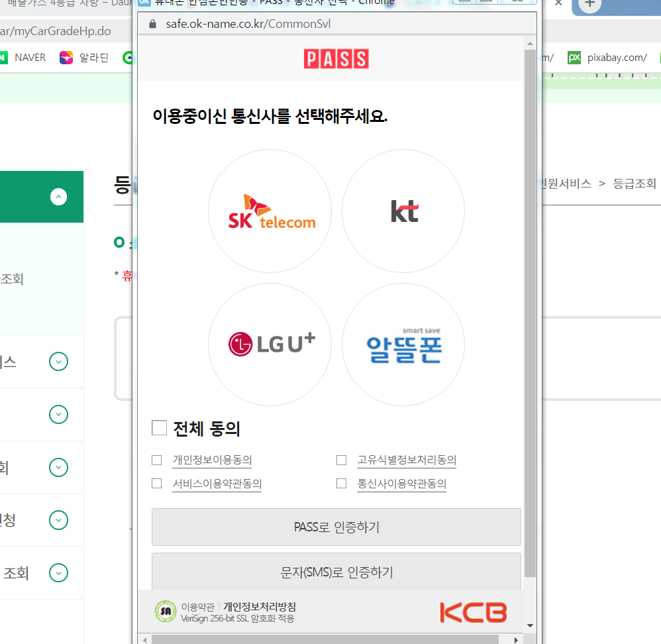Click the popup vertical scrollbar down arrow

531,626
